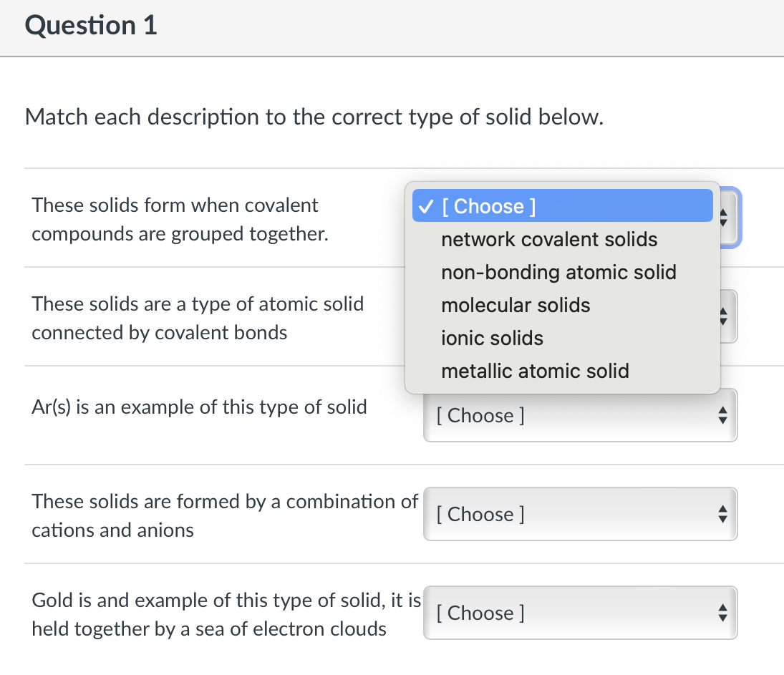Click stepper arrows on the ionic description selector
The width and height of the screenshot is (784, 675).
click(x=723, y=514)
